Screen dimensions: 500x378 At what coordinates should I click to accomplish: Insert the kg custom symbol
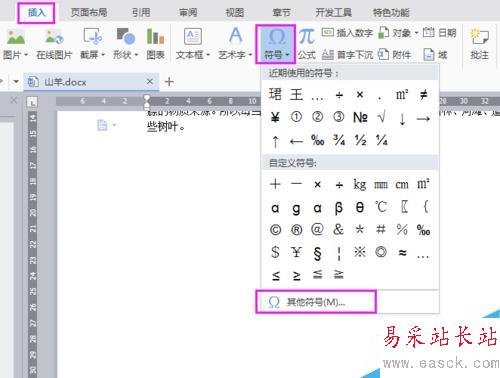click(x=360, y=184)
